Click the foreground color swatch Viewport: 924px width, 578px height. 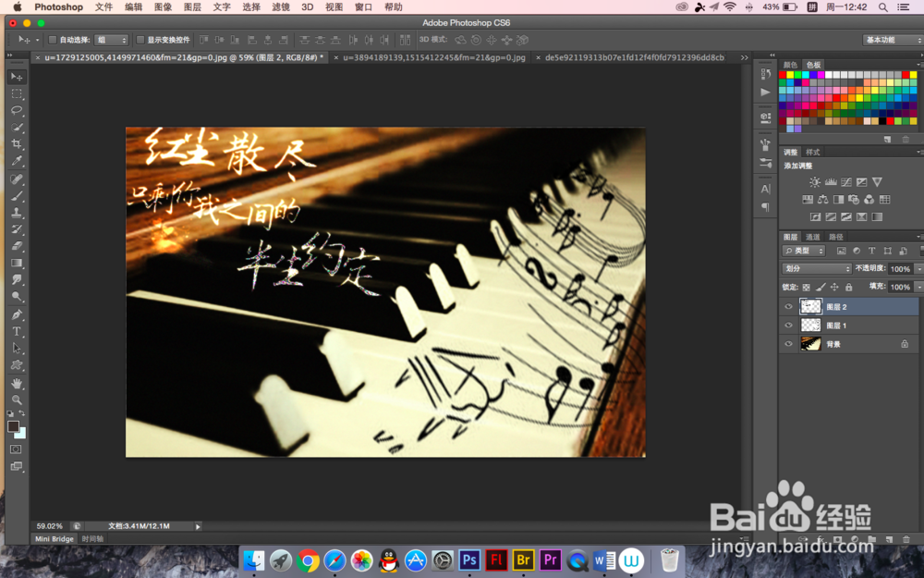tap(13, 426)
